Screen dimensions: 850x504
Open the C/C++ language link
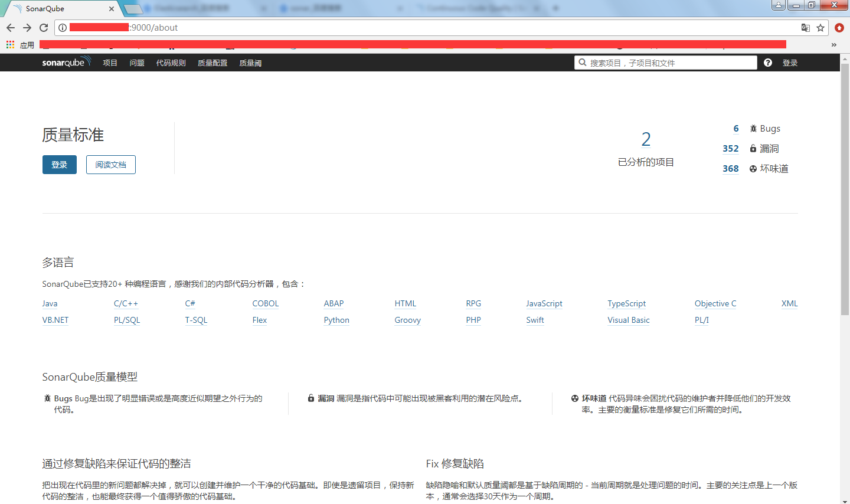pyautogui.click(x=126, y=303)
